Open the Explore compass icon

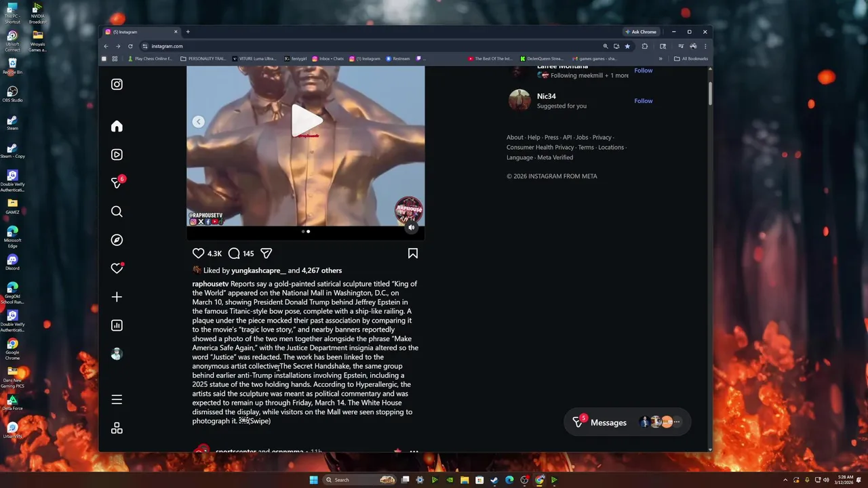point(117,240)
